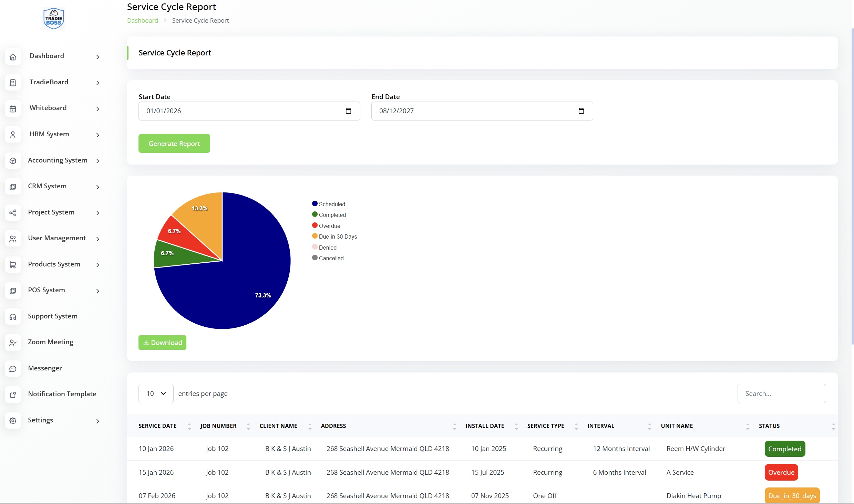Click the table Search input field

click(x=781, y=393)
